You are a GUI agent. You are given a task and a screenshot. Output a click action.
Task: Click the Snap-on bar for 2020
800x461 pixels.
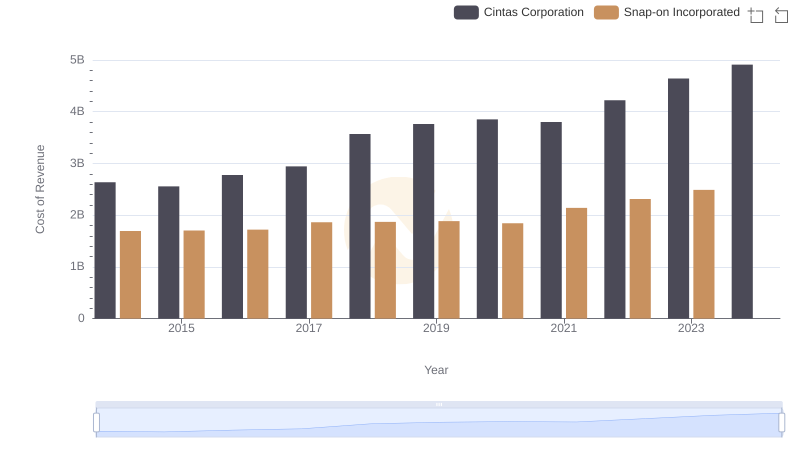[x=513, y=271]
